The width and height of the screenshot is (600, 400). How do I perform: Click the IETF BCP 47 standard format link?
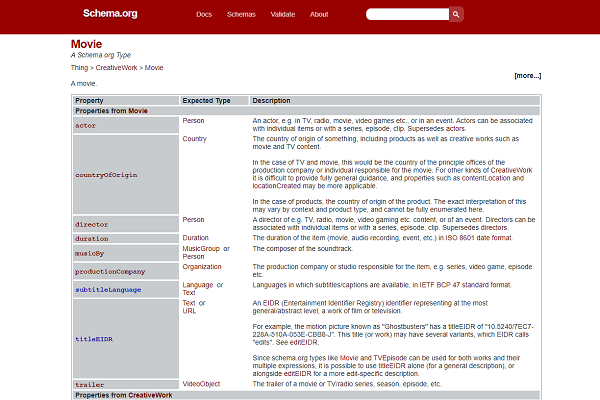[465, 285]
